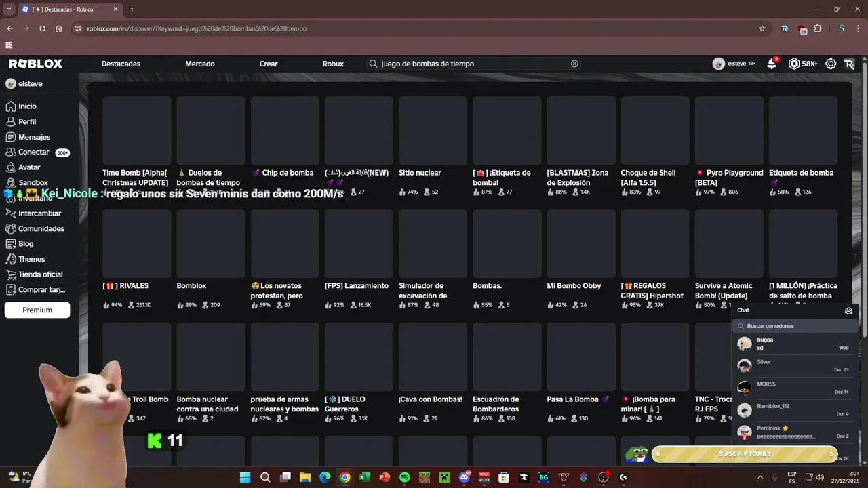The height and width of the screenshot is (488, 868).
Task: Open the Chrome extensions puzzle icon
Action: pyautogui.click(x=818, y=28)
